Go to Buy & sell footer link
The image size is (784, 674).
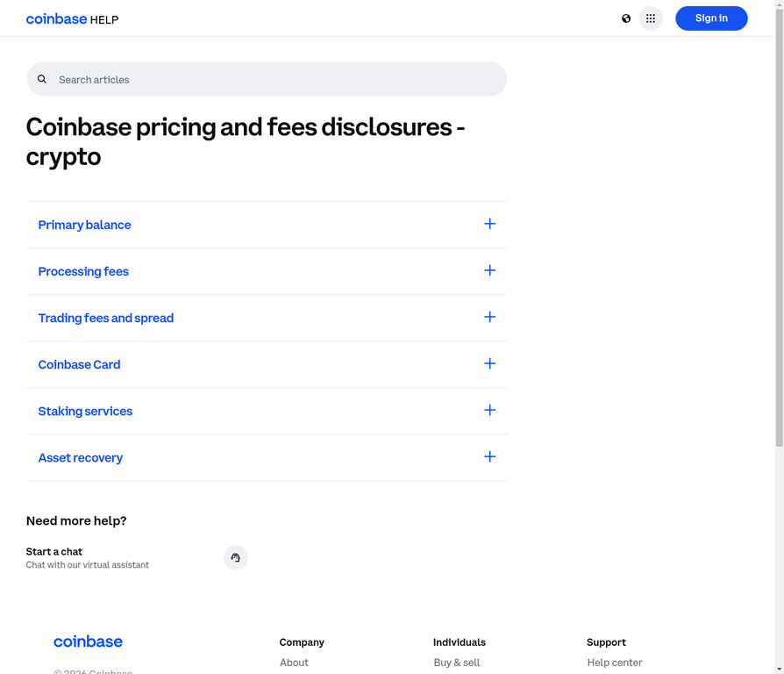[x=456, y=663]
